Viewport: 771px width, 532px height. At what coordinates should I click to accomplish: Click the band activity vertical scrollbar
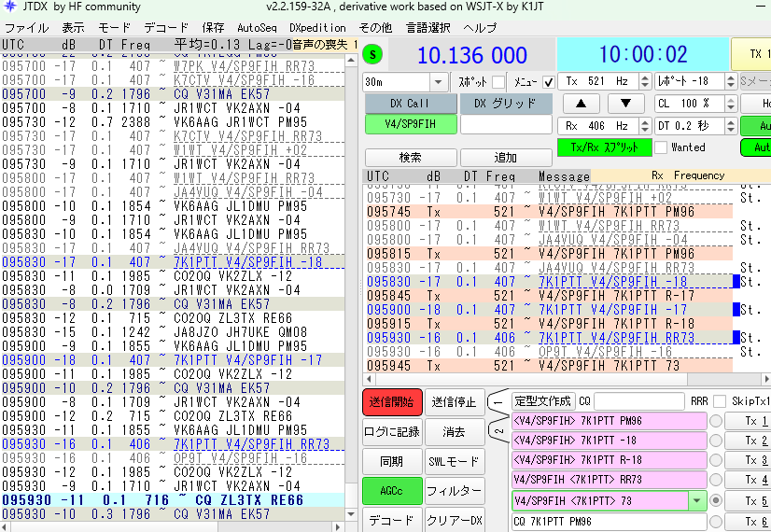tap(351, 287)
